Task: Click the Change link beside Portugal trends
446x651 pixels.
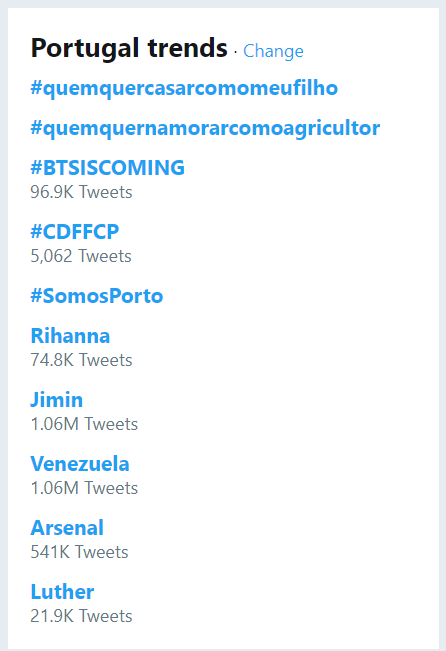Action: [273, 51]
